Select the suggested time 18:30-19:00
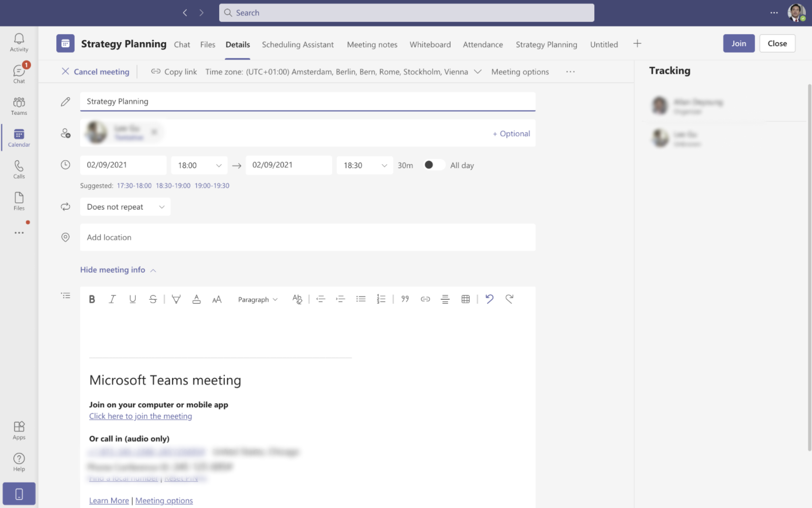Viewport: 812px width, 508px height. pyautogui.click(x=173, y=186)
